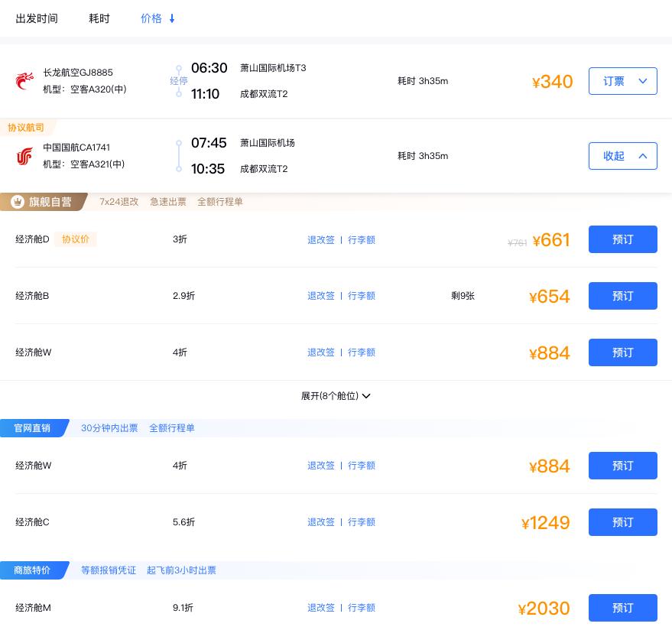
Task: Open 退改签 for 经济舱M
Action: point(321,608)
